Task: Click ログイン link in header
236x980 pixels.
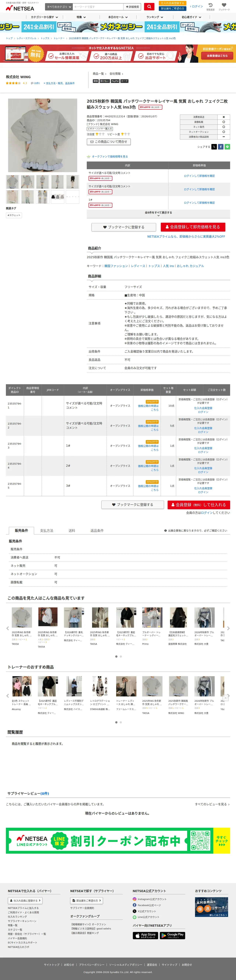Action: [x=197, y=6]
